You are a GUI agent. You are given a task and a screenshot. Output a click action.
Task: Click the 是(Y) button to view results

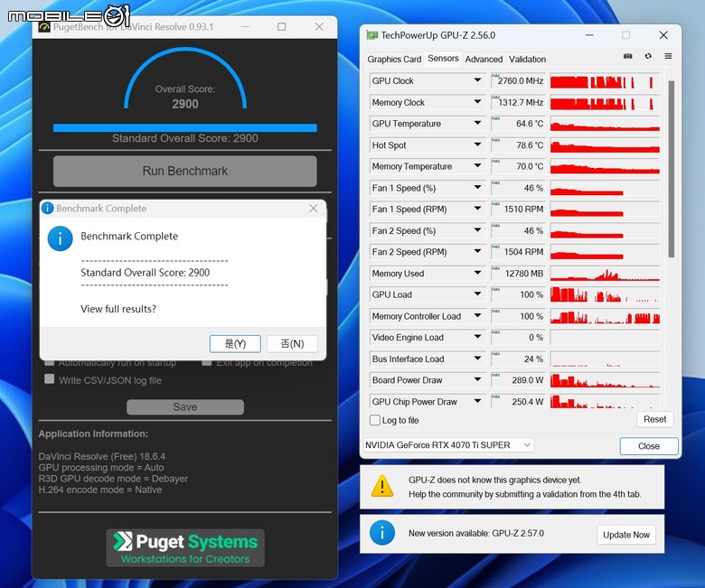pos(235,344)
